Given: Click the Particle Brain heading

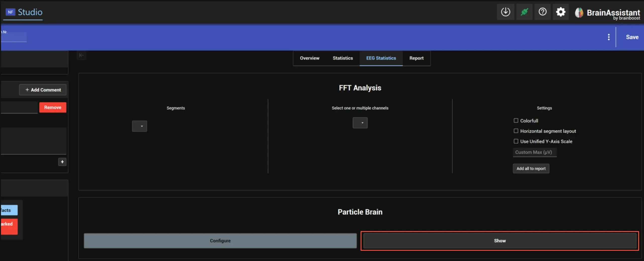Looking at the screenshot, I should (360, 212).
